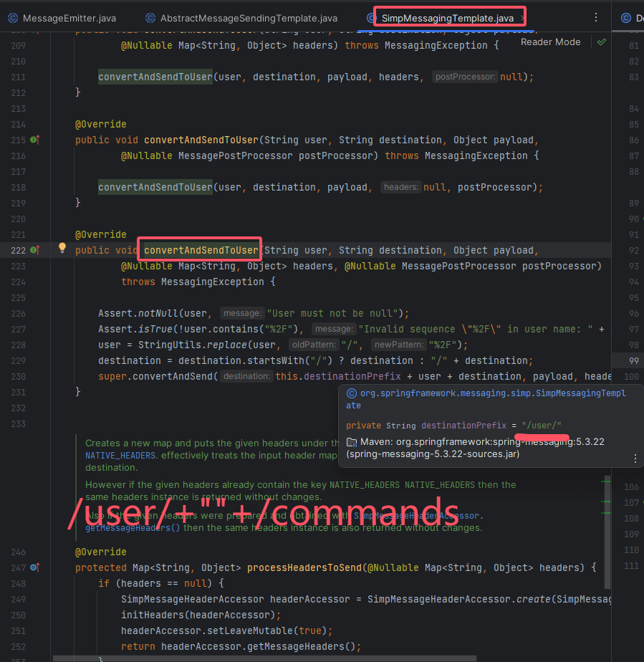Click the class icon on the MessageEmitter.java tab
644x662 pixels.
[12, 18]
